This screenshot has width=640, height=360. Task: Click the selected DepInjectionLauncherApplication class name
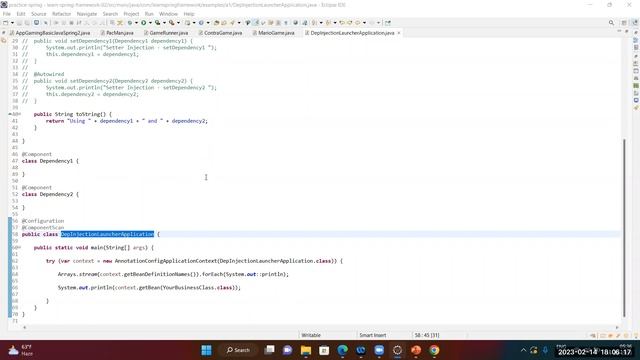[x=107, y=234]
